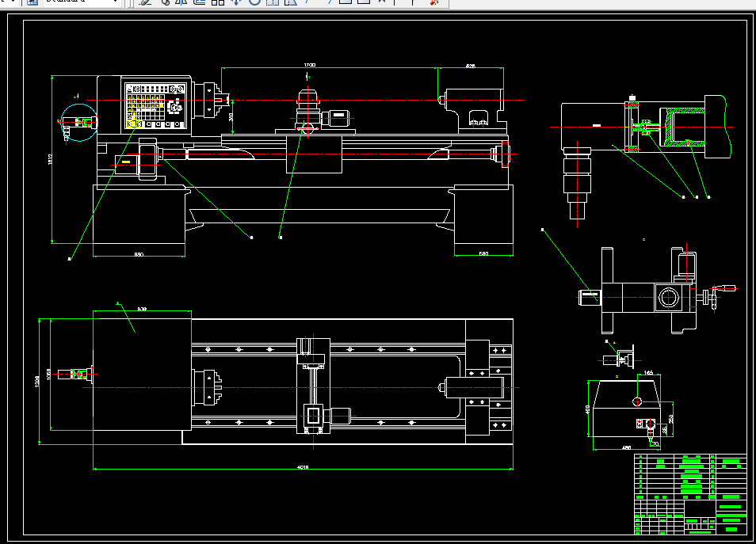
Task: Select the Move tool with four arrows
Action: pos(236,2)
